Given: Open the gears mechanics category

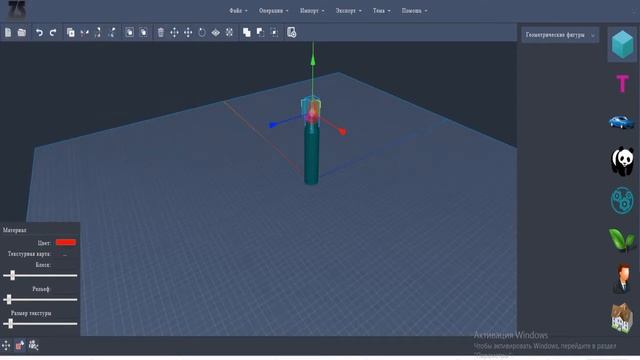Looking at the screenshot, I should click(622, 200).
